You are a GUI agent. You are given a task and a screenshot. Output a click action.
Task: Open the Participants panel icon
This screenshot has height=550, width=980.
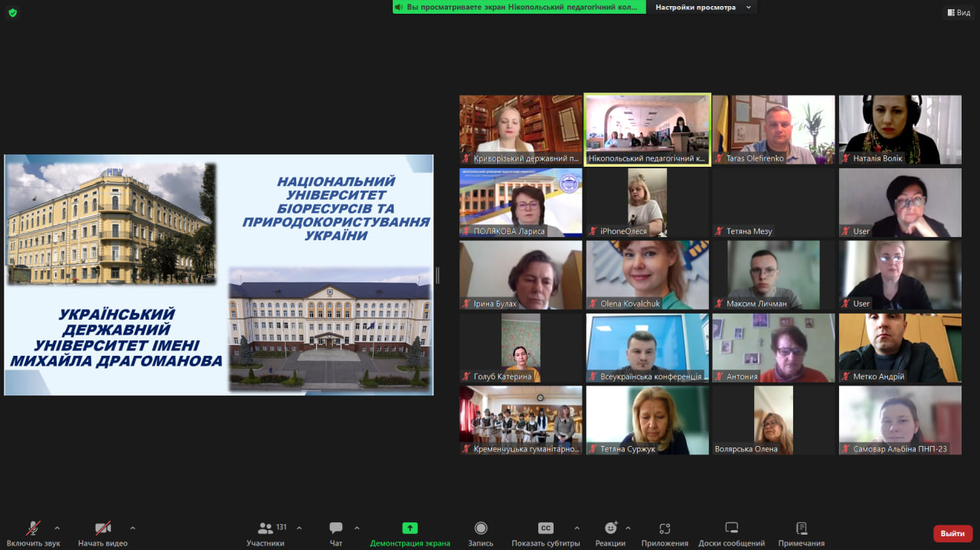pyautogui.click(x=266, y=528)
